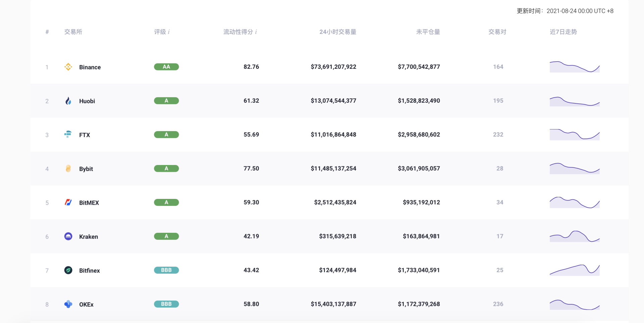Open the Bitfinex exchange link

(x=90, y=270)
